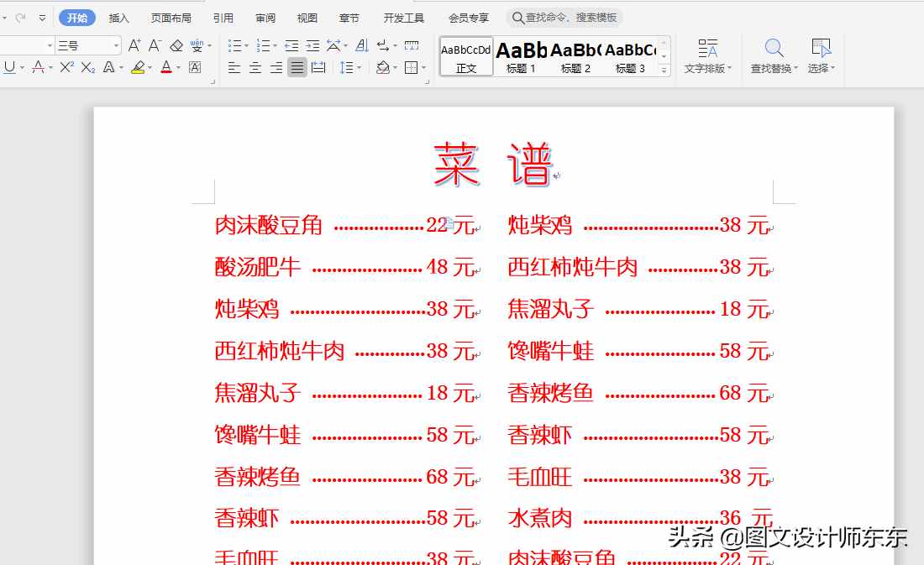Screen dimensions: 924x565
Task: Click the paragraph shading paint bucket icon
Action: [383, 68]
